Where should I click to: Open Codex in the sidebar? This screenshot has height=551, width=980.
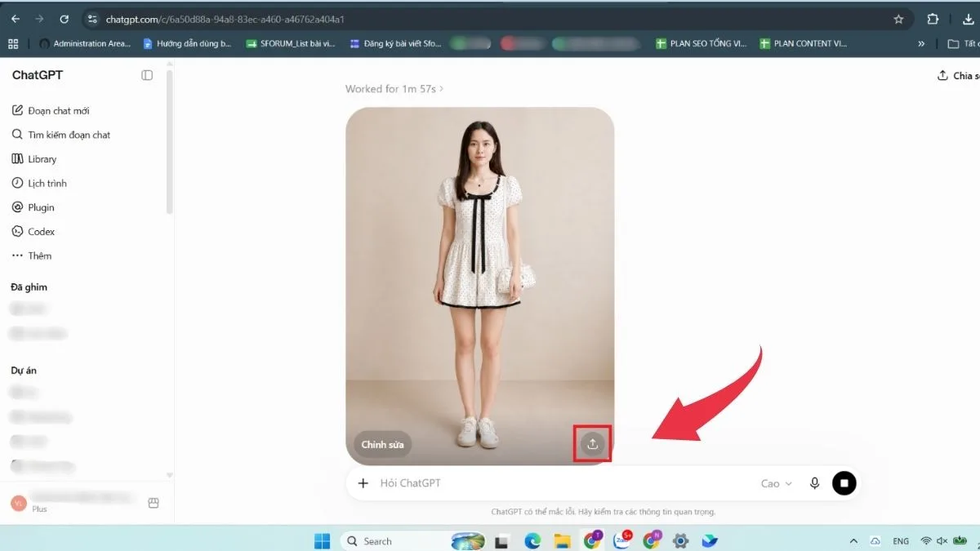point(33,232)
